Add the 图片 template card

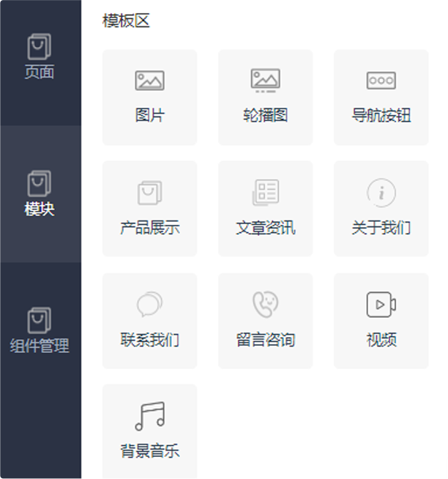[x=149, y=97]
